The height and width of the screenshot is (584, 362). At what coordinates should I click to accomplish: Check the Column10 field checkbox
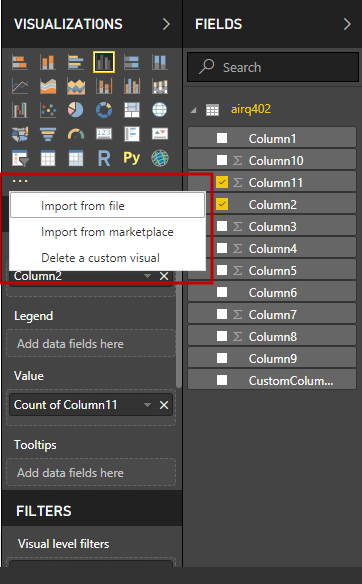222,160
